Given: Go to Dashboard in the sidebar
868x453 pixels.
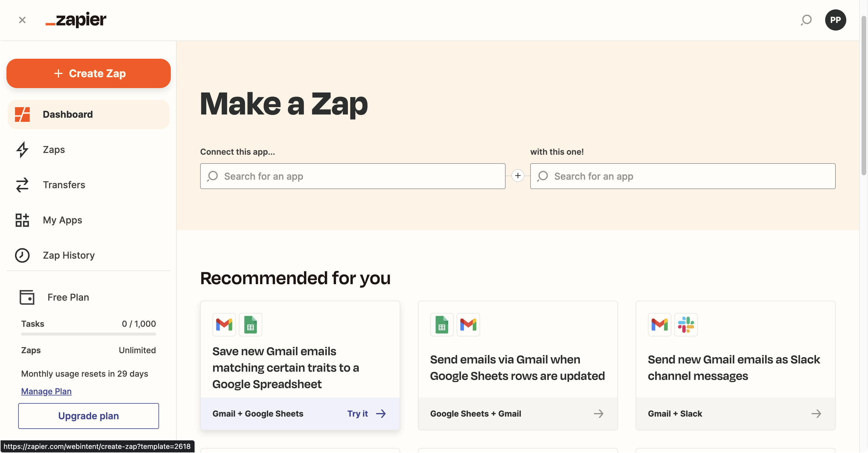Looking at the screenshot, I should point(89,114).
